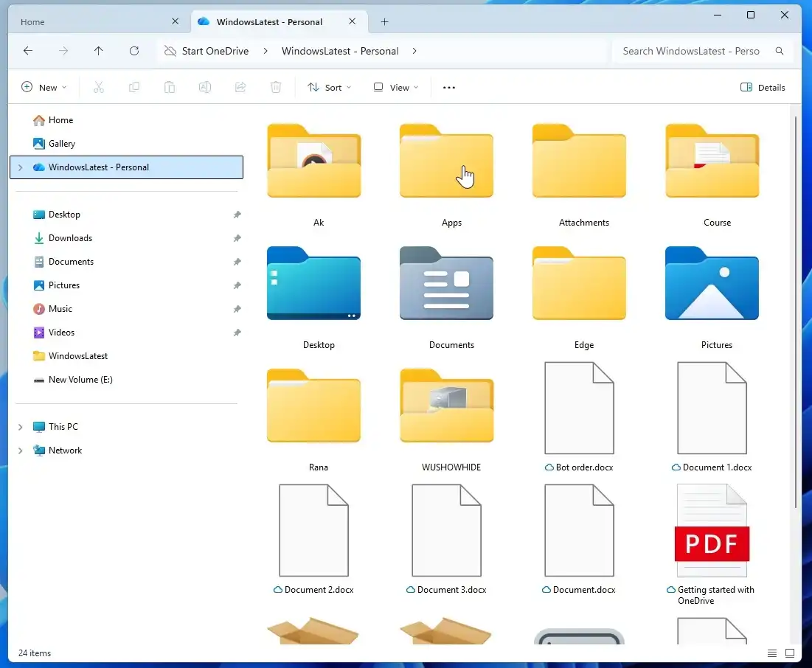The width and height of the screenshot is (812, 668).
Task: Close the Home tab
Action: click(x=175, y=21)
